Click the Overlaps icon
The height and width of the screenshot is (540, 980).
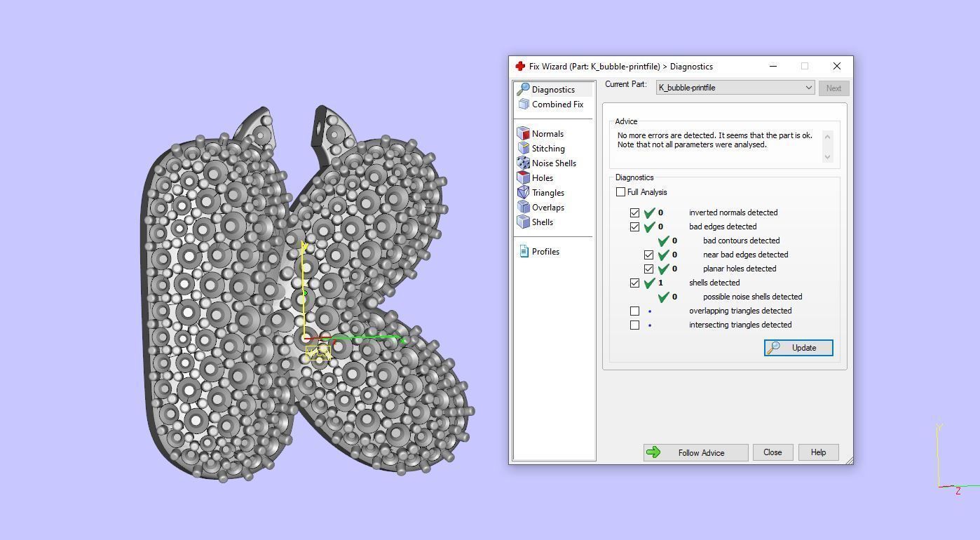[x=523, y=207]
